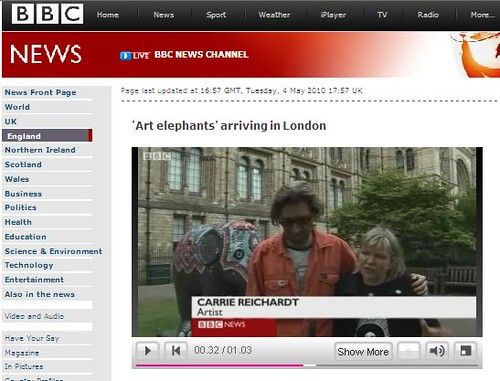Open Magazine section

point(22,353)
